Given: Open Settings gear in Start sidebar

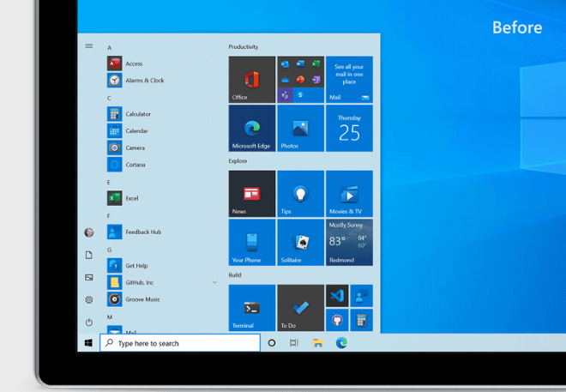Looking at the screenshot, I should 89,299.
